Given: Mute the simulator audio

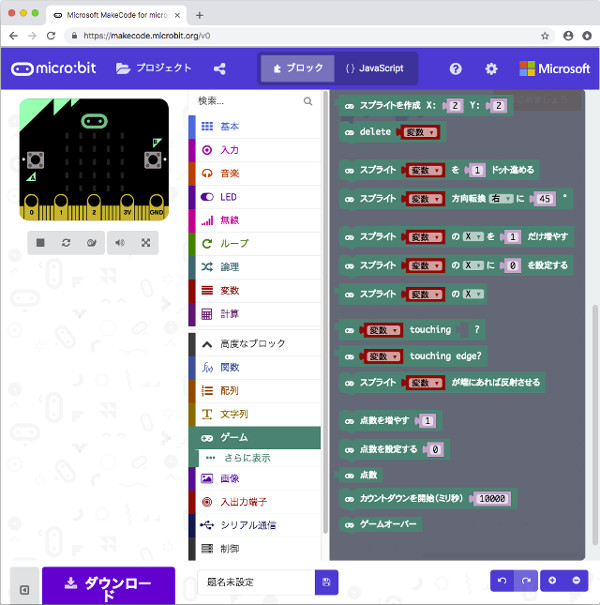Looking at the screenshot, I should pyautogui.click(x=121, y=242).
